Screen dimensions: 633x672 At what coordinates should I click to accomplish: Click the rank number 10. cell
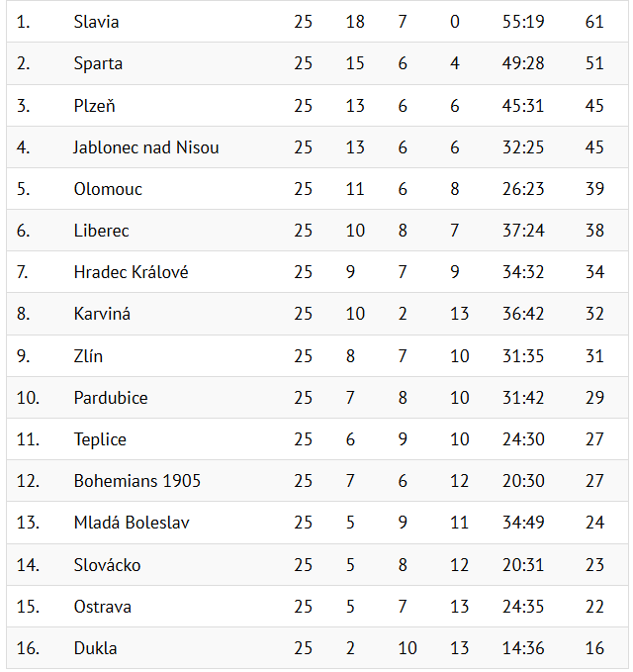tap(28, 398)
